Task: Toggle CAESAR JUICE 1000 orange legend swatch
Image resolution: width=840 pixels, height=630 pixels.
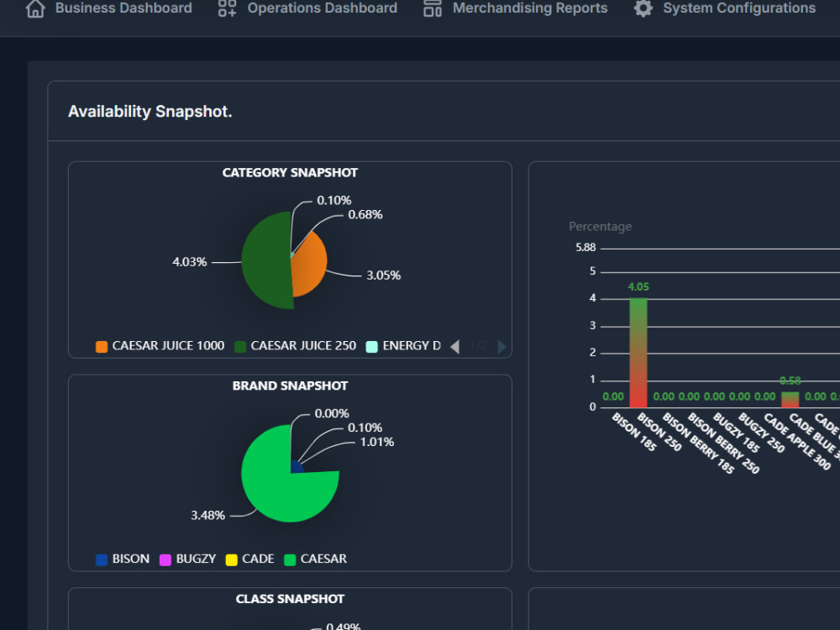Action: pos(102,347)
